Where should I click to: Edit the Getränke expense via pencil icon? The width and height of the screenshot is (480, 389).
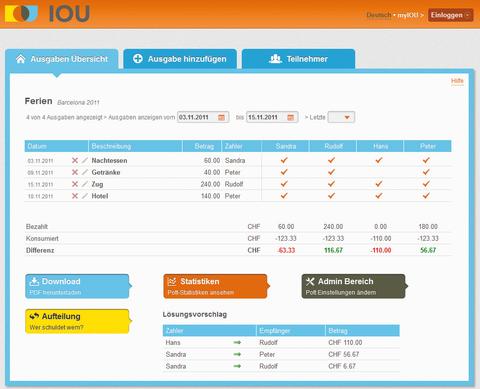85,172
